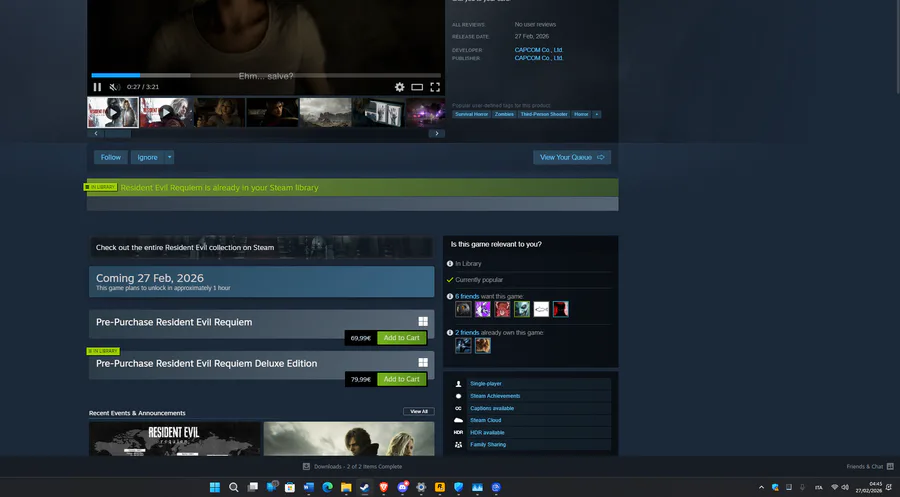Enter fullscreen video mode
900x497 pixels.
435,87
